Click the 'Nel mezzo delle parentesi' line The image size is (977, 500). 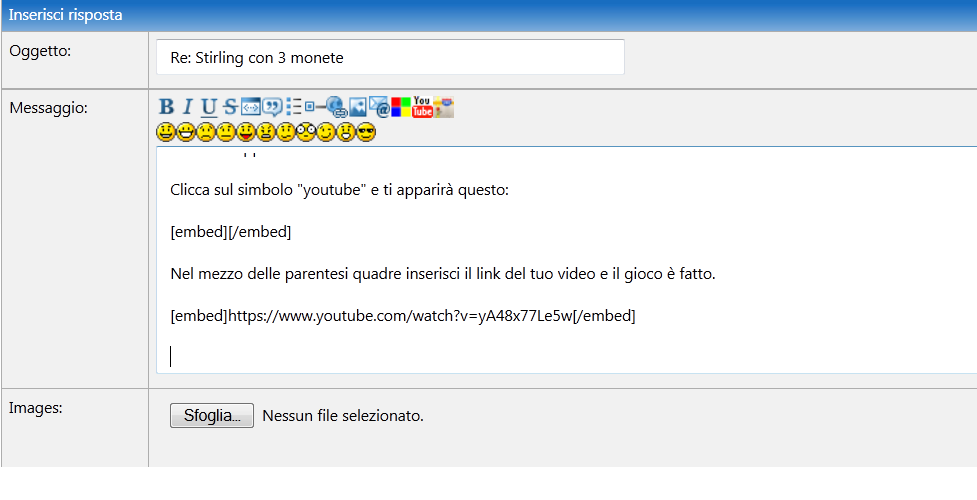[442, 274]
